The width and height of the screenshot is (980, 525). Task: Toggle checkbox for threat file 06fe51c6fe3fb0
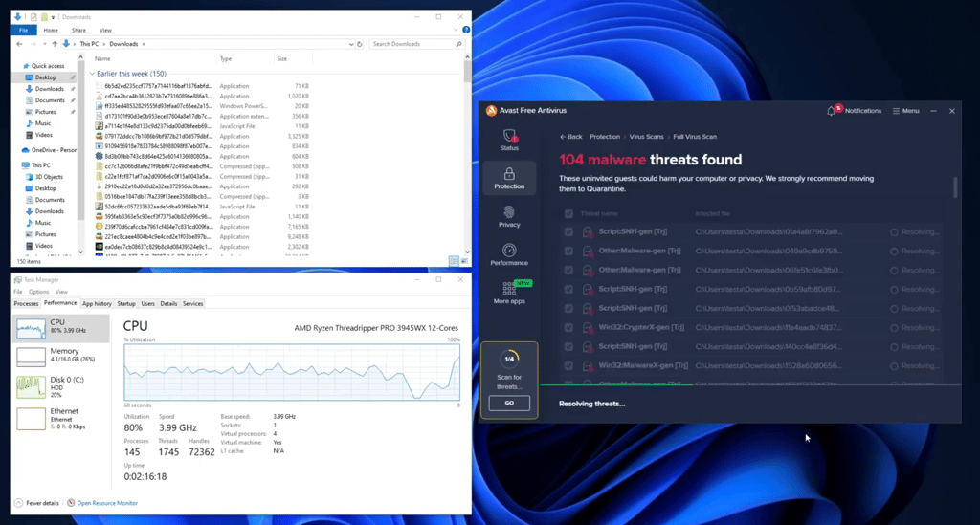[x=568, y=271]
